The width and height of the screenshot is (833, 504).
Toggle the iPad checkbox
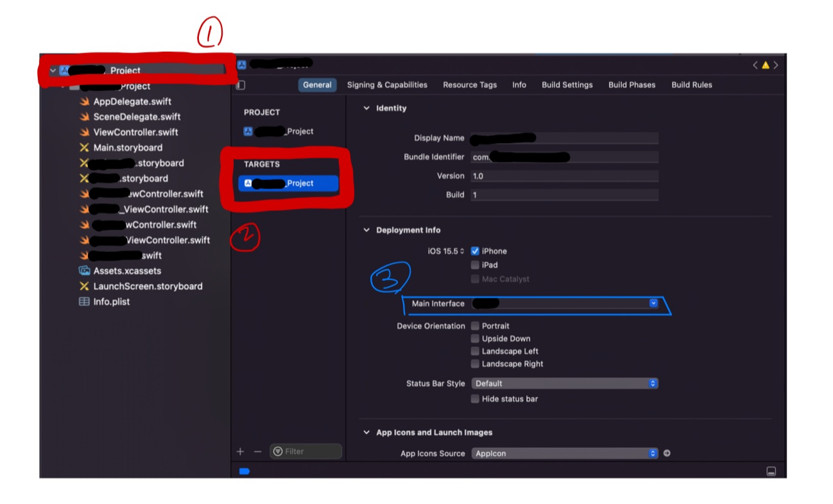click(475, 265)
